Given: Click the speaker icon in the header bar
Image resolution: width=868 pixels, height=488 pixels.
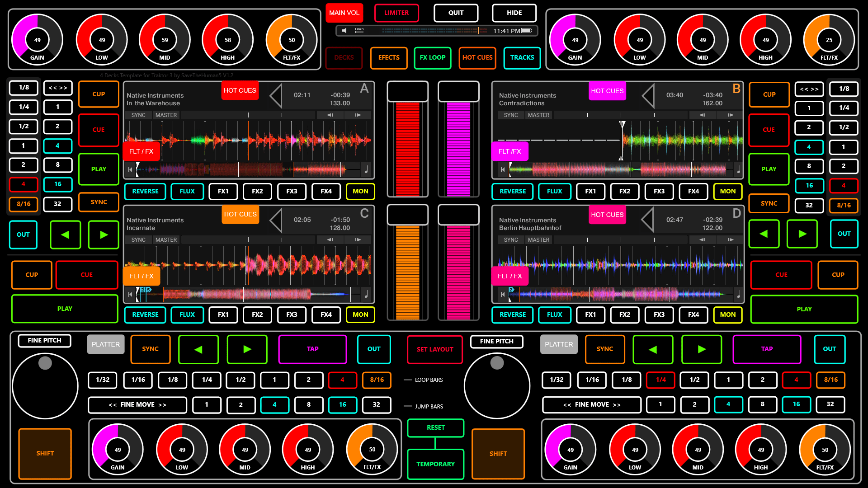Looking at the screenshot, I should [x=344, y=30].
